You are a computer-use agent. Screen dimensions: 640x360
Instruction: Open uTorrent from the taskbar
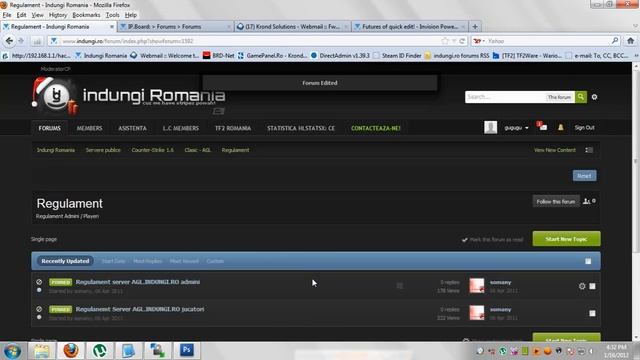100,350
